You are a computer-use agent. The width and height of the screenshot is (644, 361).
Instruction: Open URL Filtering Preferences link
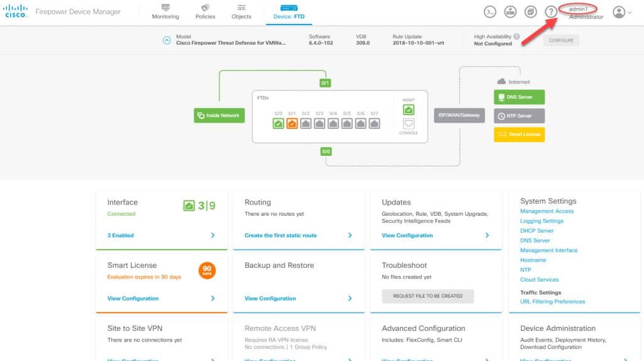[552, 302]
